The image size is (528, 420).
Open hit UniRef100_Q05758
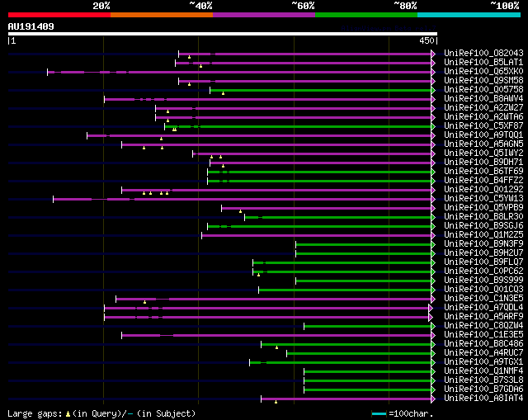tap(483, 89)
